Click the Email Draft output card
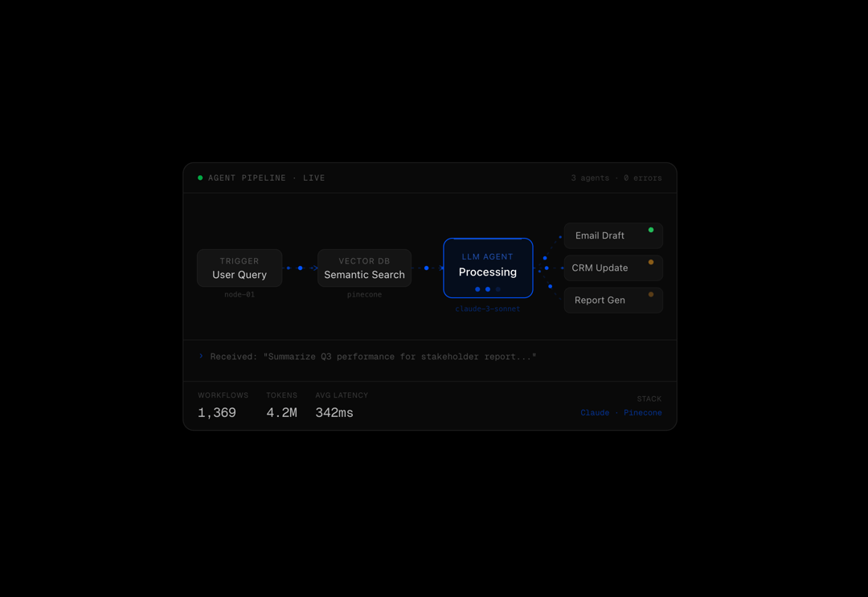 coord(613,235)
